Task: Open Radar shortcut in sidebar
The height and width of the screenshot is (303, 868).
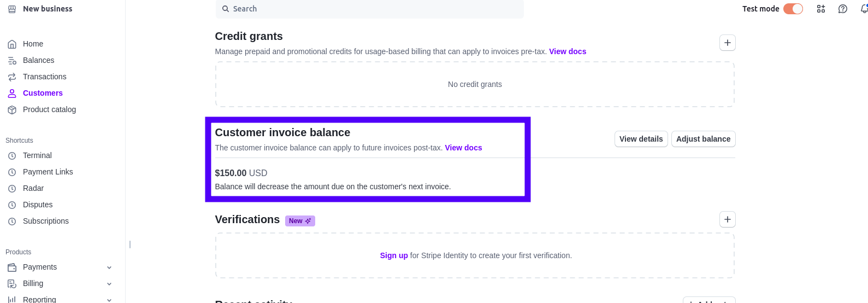Action: pyautogui.click(x=33, y=188)
